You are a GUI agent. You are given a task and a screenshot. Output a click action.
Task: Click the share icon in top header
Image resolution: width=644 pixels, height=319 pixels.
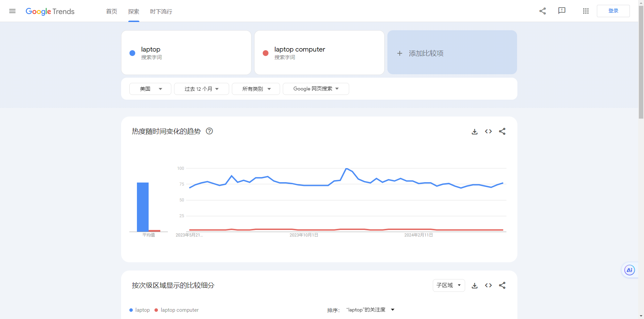tap(543, 11)
